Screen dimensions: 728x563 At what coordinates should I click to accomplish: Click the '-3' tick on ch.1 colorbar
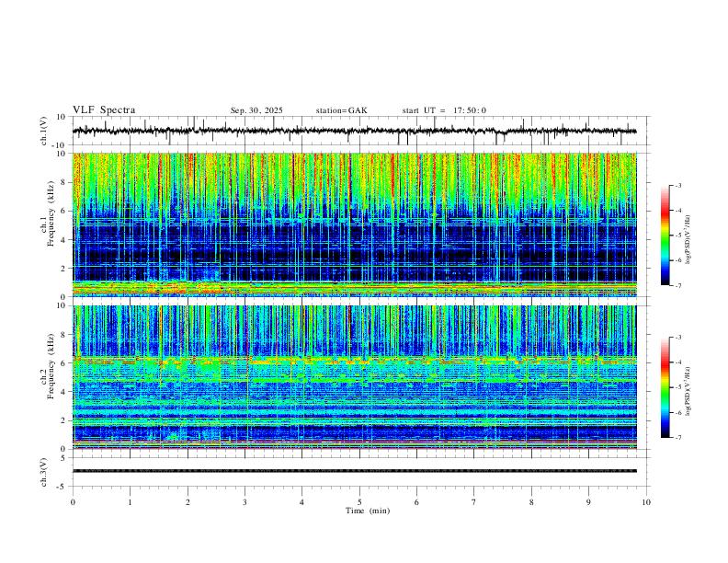point(678,185)
